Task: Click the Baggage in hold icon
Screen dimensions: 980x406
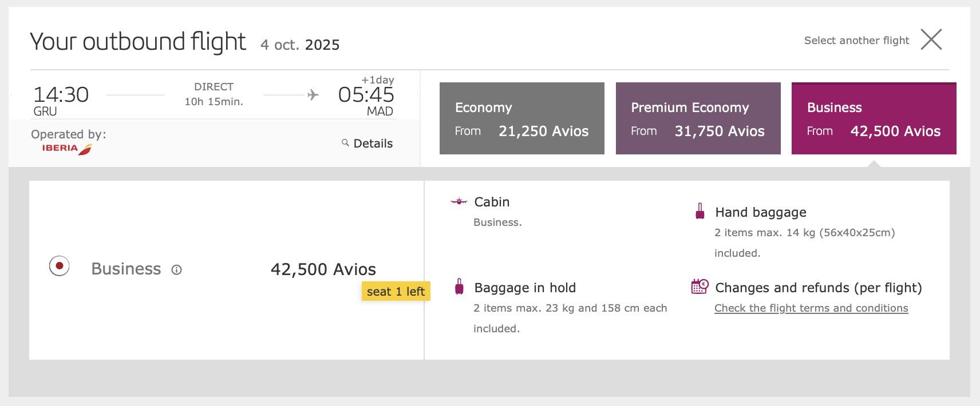Action: (x=459, y=287)
